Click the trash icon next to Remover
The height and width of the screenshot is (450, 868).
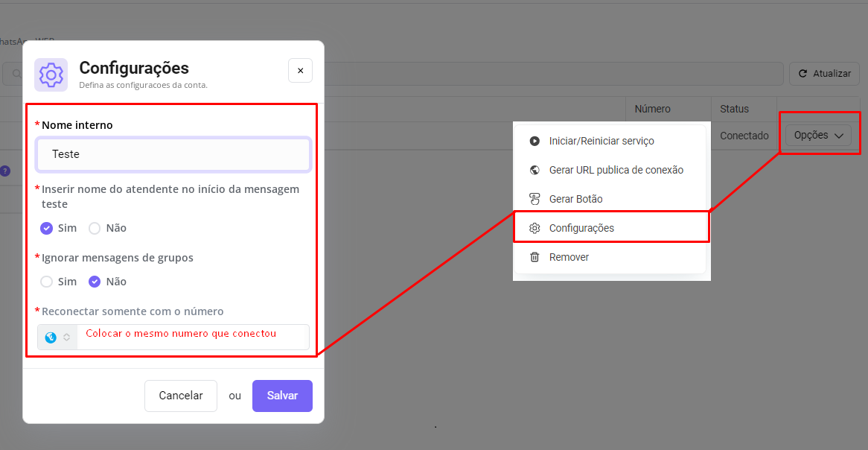[x=534, y=257]
